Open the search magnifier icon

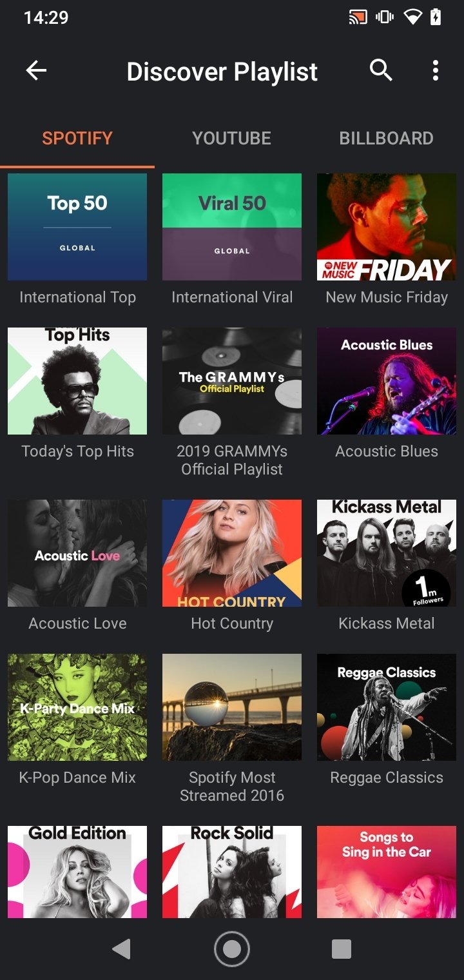click(381, 70)
